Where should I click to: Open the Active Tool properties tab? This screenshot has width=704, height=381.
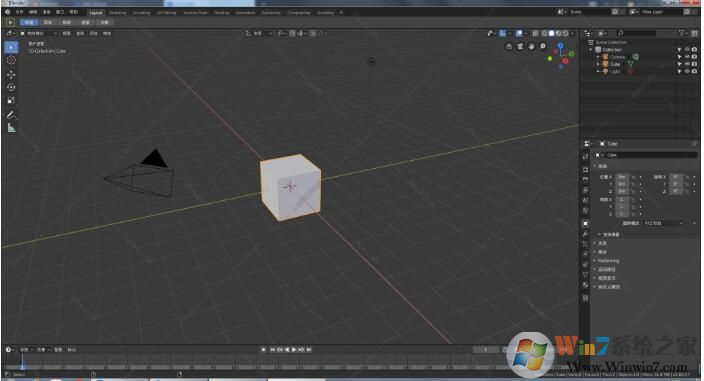pos(585,157)
